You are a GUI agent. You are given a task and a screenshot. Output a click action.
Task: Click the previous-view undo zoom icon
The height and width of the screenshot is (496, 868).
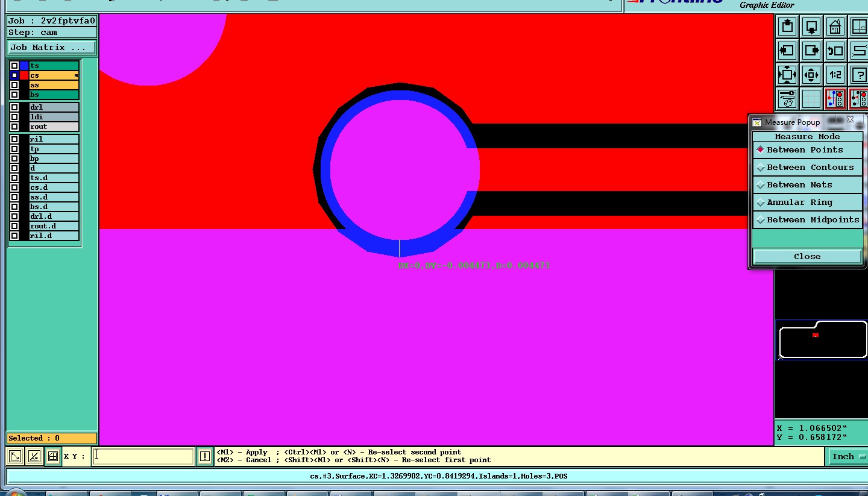pyautogui.click(x=835, y=51)
